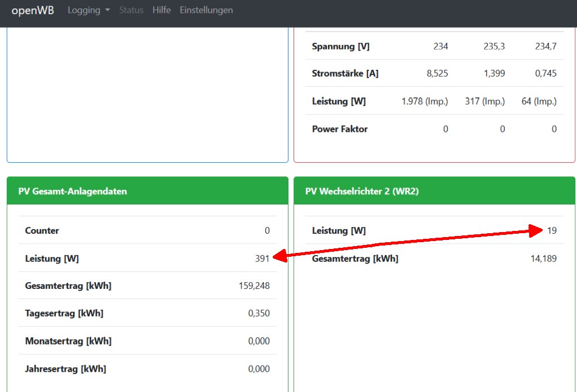Viewport: 577px width, 392px height.
Task: Expand the Logging dropdown menu
Action: [x=88, y=10]
